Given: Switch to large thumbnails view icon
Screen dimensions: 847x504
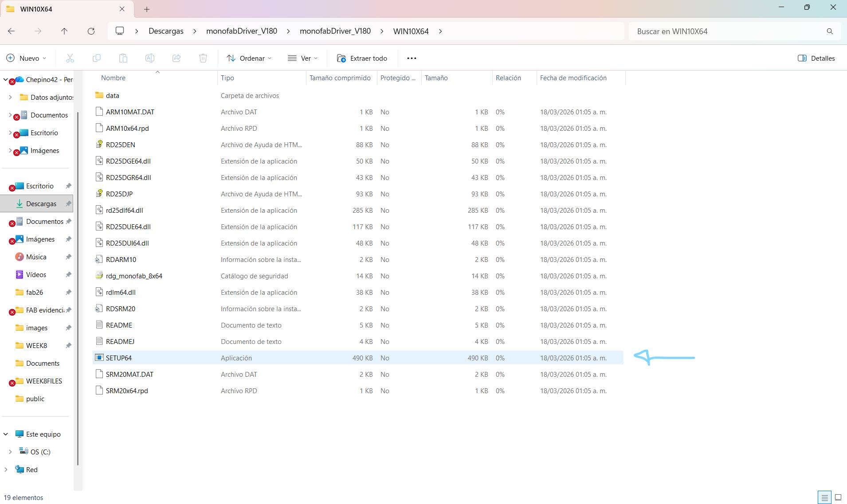Looking at the screenshot, I should [x=838, y=497].
